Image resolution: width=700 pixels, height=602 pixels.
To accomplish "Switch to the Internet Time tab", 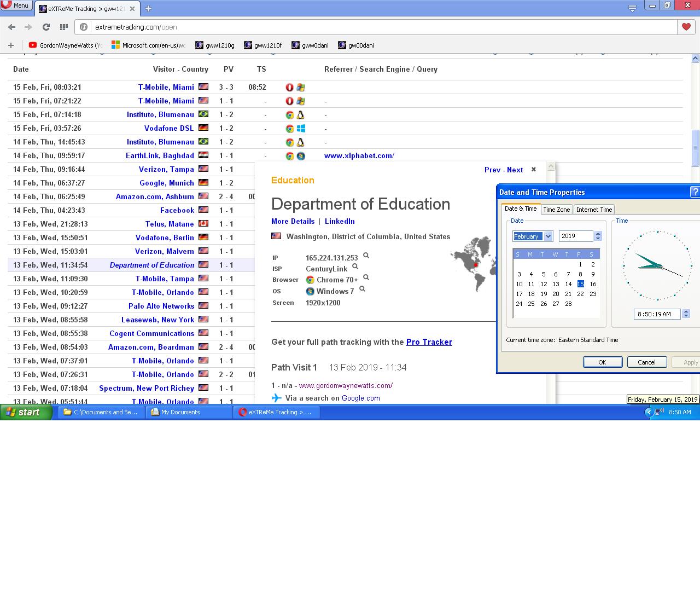I will point(594,210).
